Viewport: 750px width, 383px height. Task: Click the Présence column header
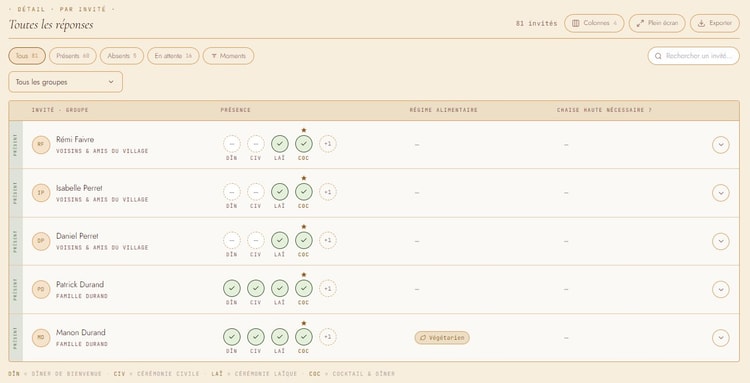tap(236, 110)
